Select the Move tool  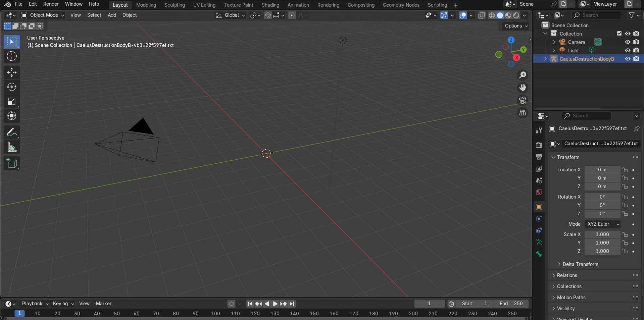pyautogui.click(x=11, y=72)
